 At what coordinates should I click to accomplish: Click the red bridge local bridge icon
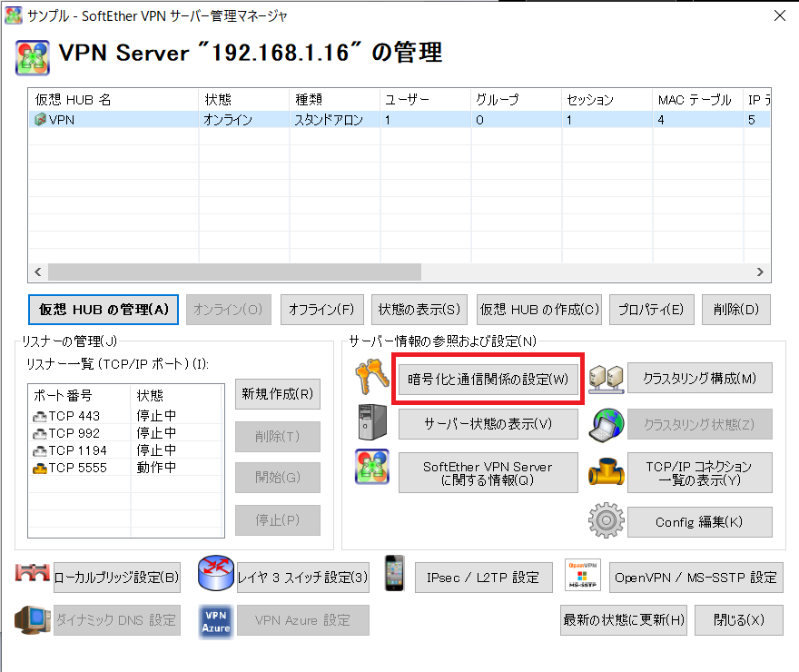(33, 573)
